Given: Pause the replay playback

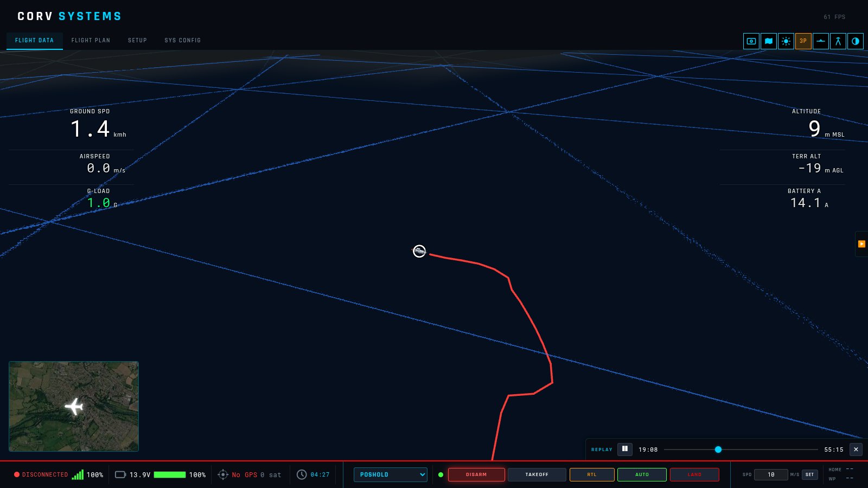Looking at the screenshot, I should pos(624,449).
